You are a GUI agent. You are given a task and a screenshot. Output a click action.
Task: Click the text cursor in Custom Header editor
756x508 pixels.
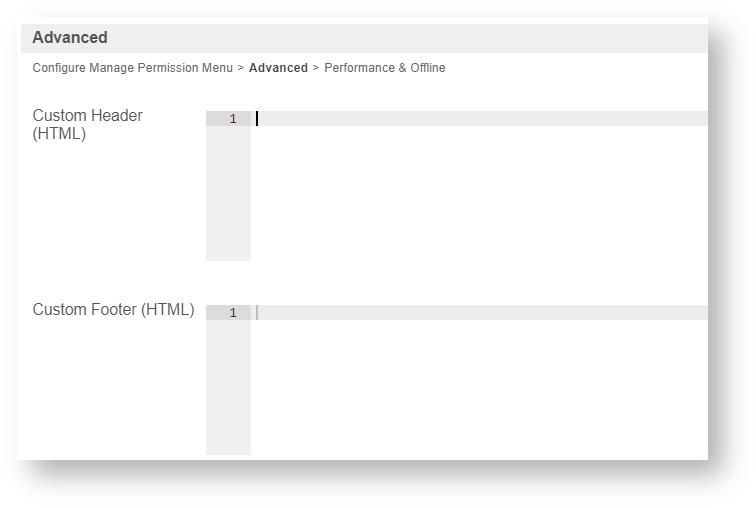(257, 119)
